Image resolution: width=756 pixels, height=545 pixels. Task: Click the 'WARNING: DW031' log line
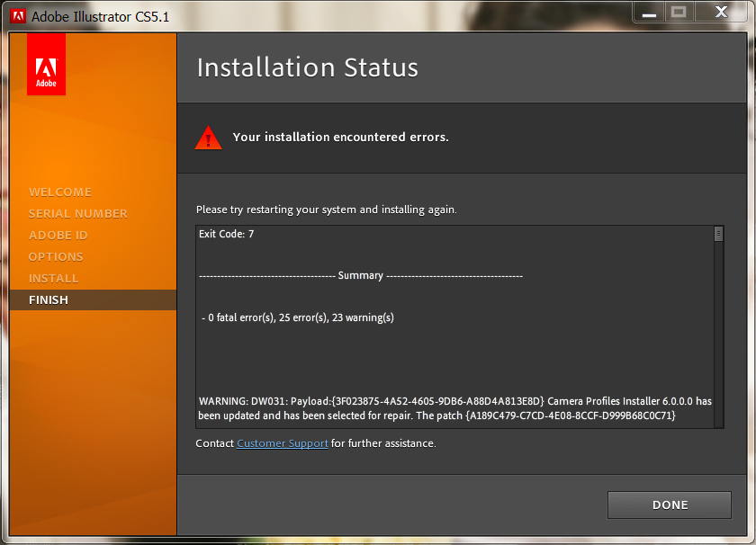pos(455,401)
